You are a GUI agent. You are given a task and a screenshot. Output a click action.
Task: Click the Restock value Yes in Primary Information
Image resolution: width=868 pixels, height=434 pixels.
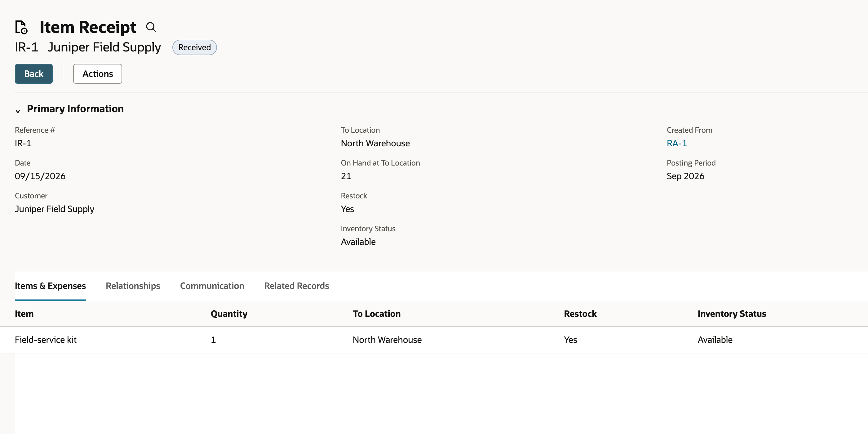pos(348,209)
